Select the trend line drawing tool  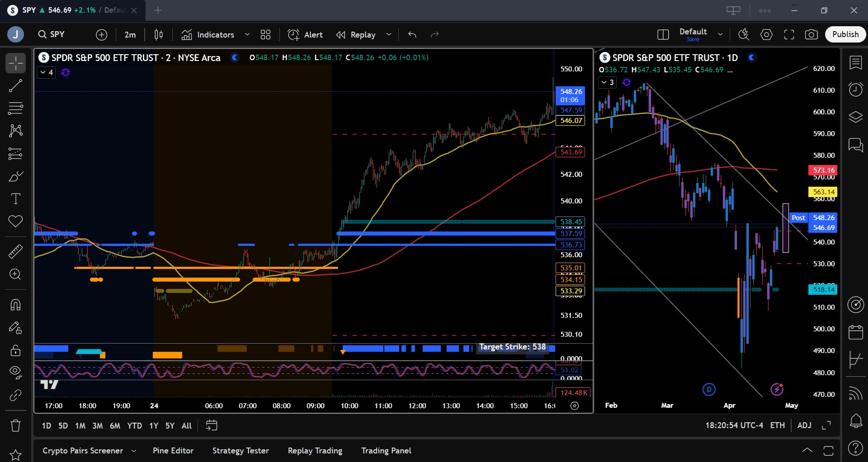[15, 86]
